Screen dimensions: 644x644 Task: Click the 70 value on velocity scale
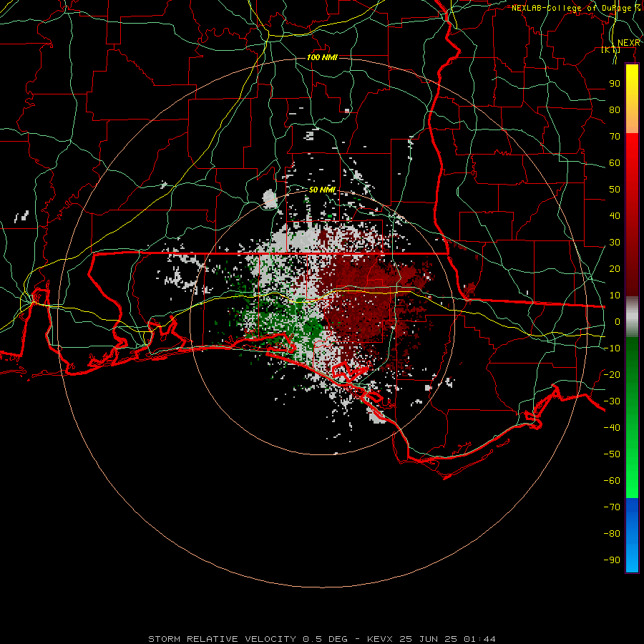coord(615,137)
